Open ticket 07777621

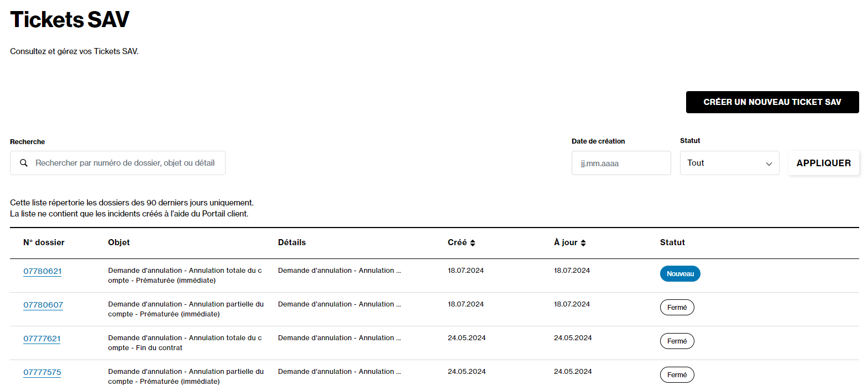42,339
